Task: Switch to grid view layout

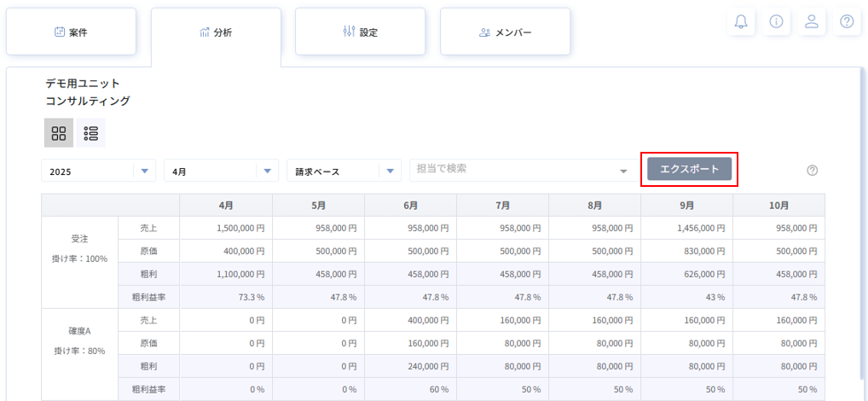Action: 59,133
